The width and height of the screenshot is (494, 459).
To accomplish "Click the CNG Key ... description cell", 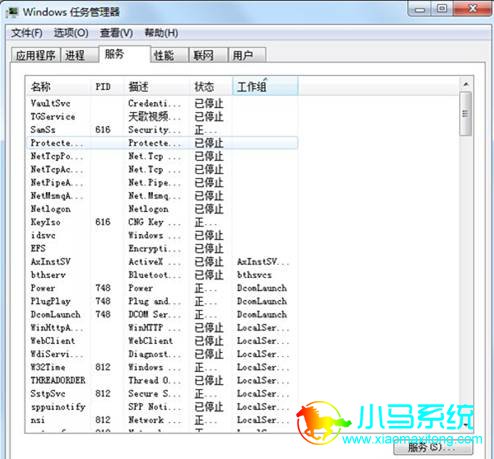I will tap(155, 222).
